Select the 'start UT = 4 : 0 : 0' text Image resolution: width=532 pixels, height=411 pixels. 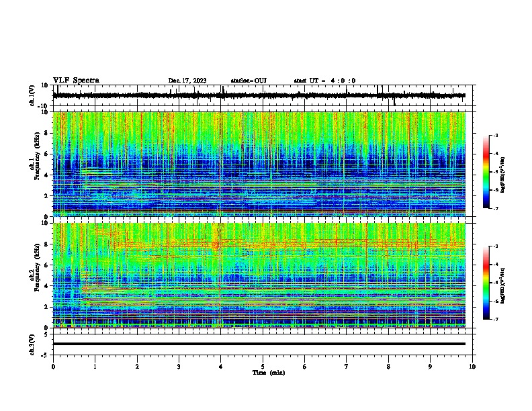pyautogui.click(x=324, y=81)
